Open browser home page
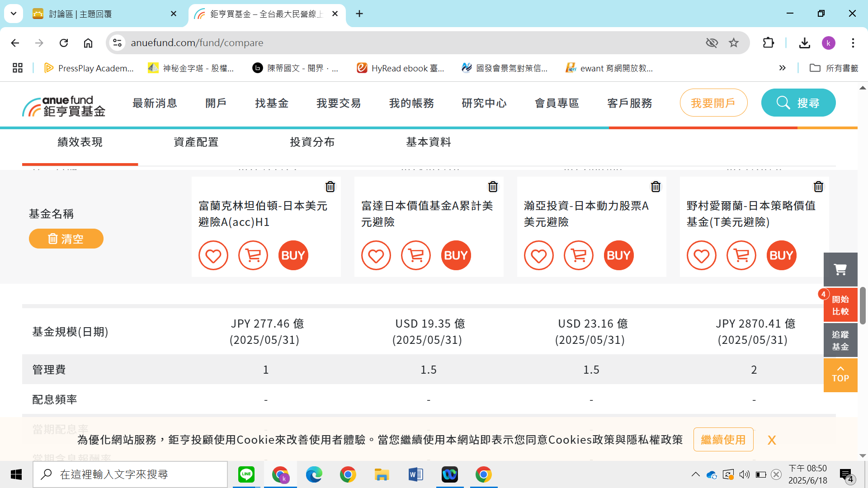Viewport: 868px width, 488px height. 88,43
